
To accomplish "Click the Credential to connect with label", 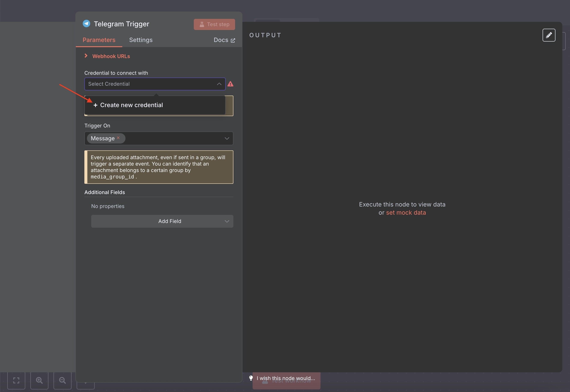I will 116,73.
